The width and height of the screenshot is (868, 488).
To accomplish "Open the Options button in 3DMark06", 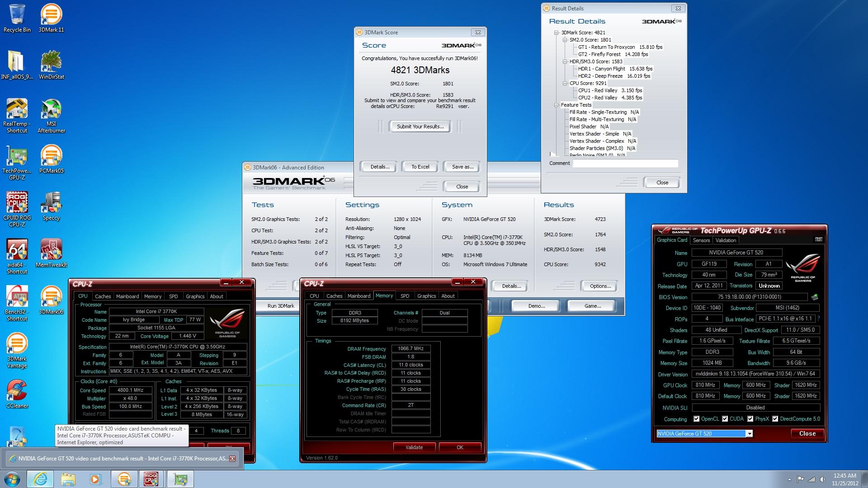I will [x=600, y=286].
